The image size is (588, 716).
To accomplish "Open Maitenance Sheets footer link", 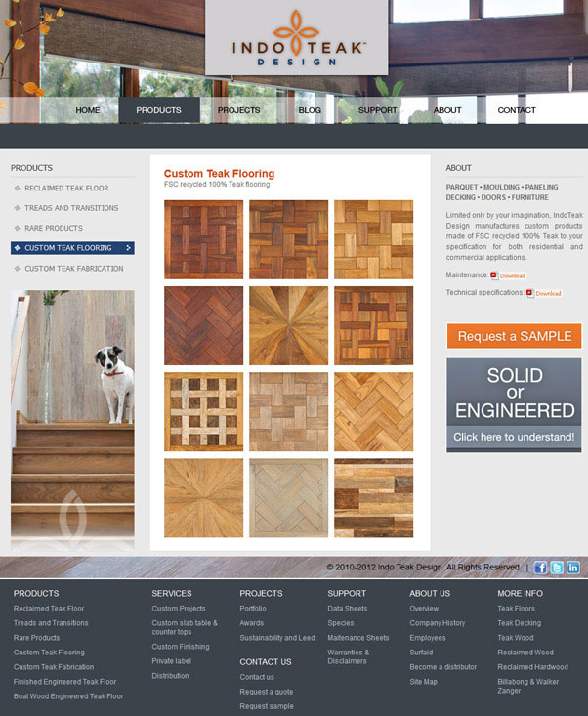I will 358,638.
